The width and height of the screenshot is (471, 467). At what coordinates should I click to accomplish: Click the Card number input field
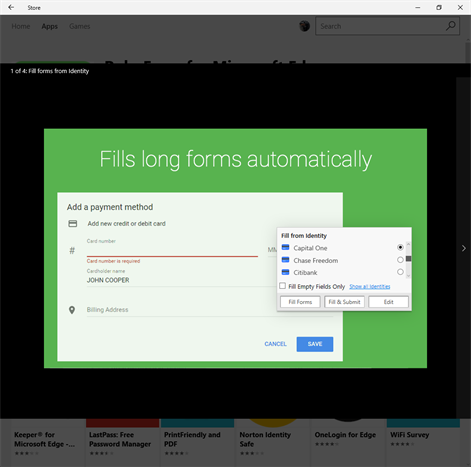[x=172, y=251]
